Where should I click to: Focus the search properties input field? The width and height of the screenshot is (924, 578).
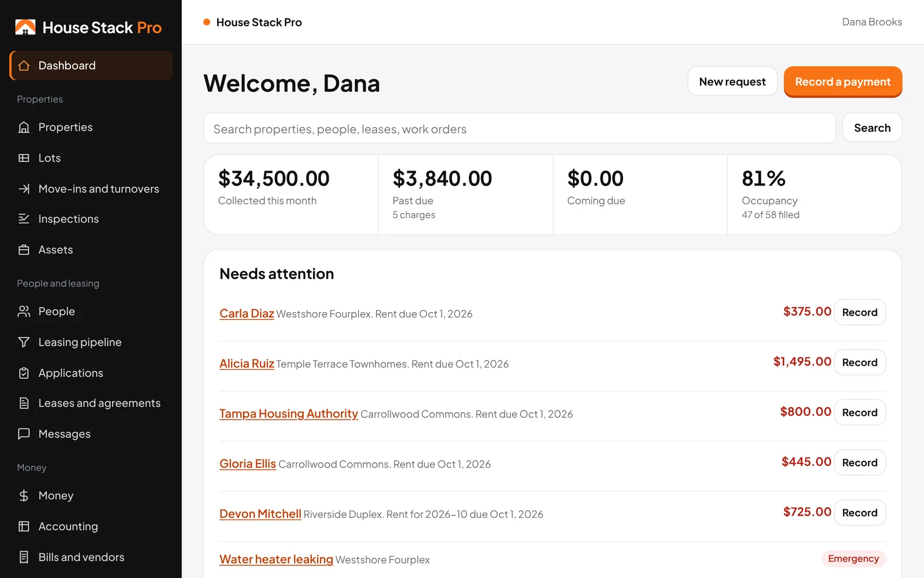click(x=520, y=128)
